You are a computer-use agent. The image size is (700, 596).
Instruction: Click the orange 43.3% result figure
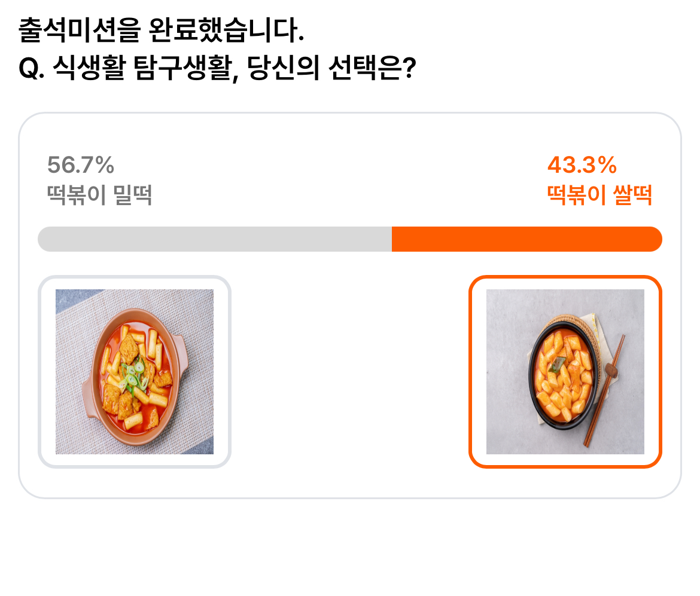[x=582, y=165]
